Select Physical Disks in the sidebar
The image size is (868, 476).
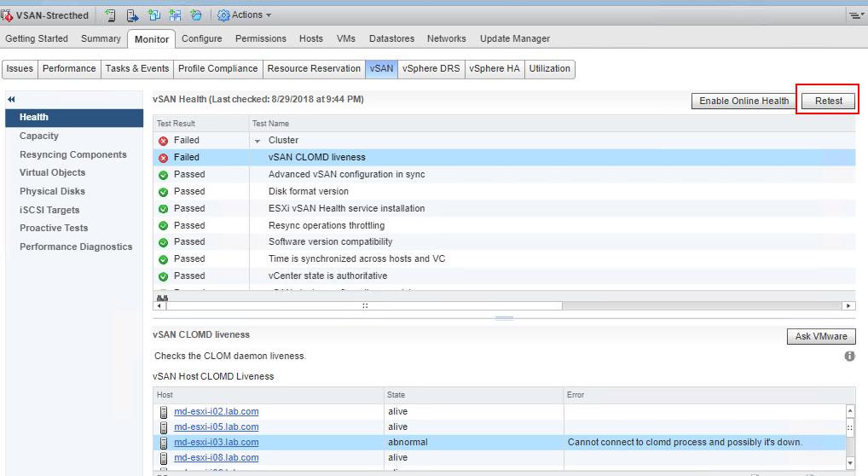click(x=53, y=191)
